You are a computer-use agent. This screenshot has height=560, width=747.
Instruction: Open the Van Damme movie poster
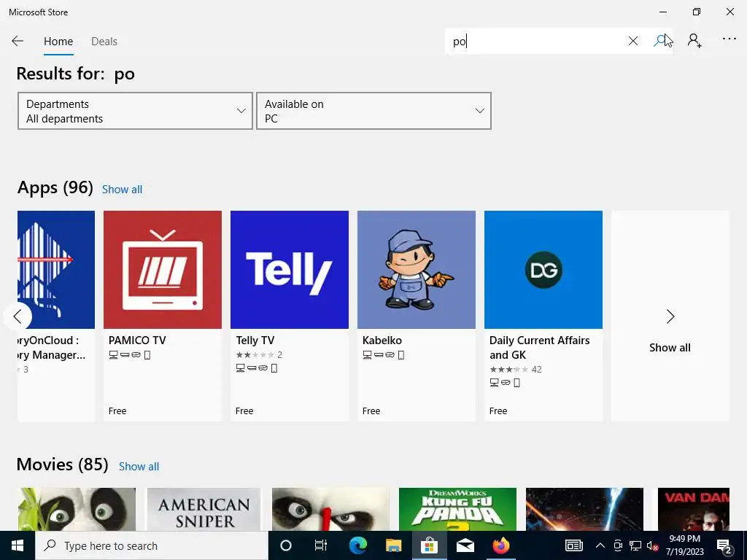(x=694, y=509)
